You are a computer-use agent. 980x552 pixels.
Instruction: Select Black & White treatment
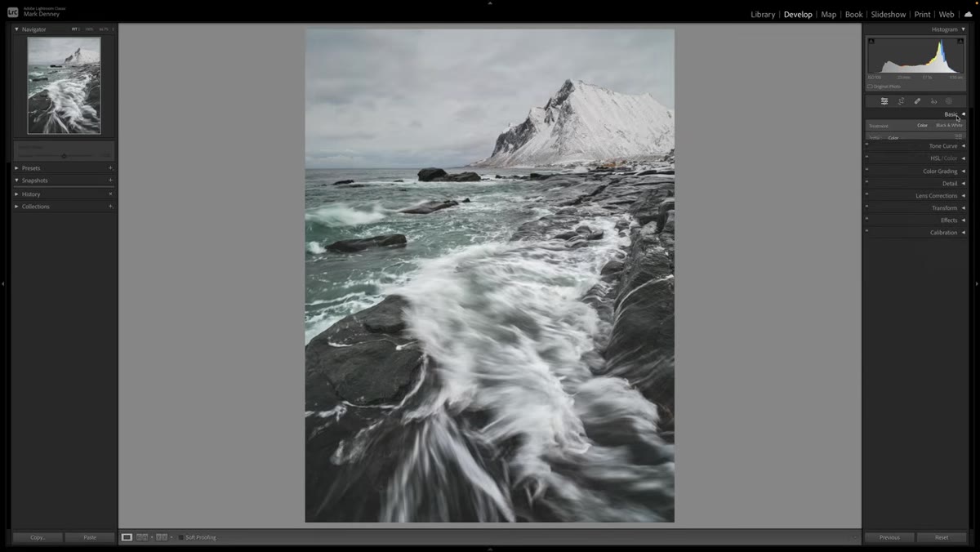tap(949, 126)
